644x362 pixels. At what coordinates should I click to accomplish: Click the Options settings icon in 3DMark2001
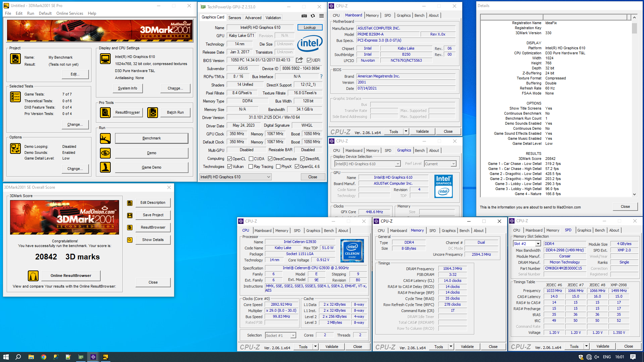[x=15, y=148]
